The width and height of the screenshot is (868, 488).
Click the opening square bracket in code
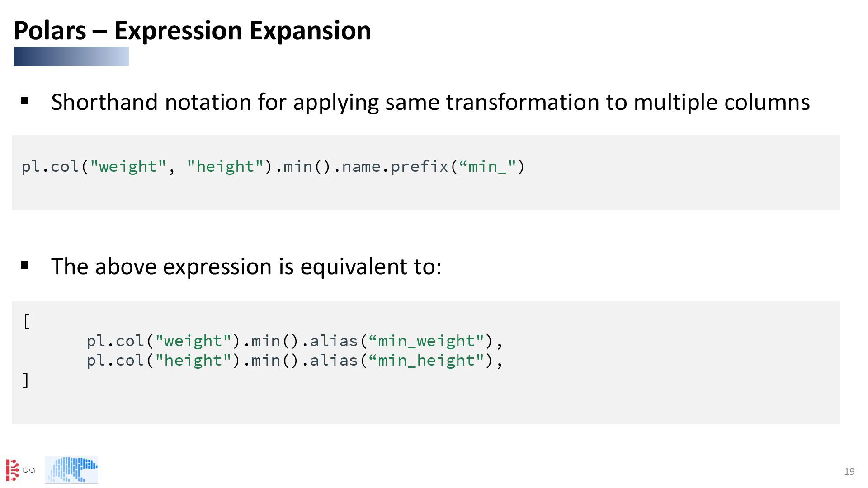click(x=26, y=322)
